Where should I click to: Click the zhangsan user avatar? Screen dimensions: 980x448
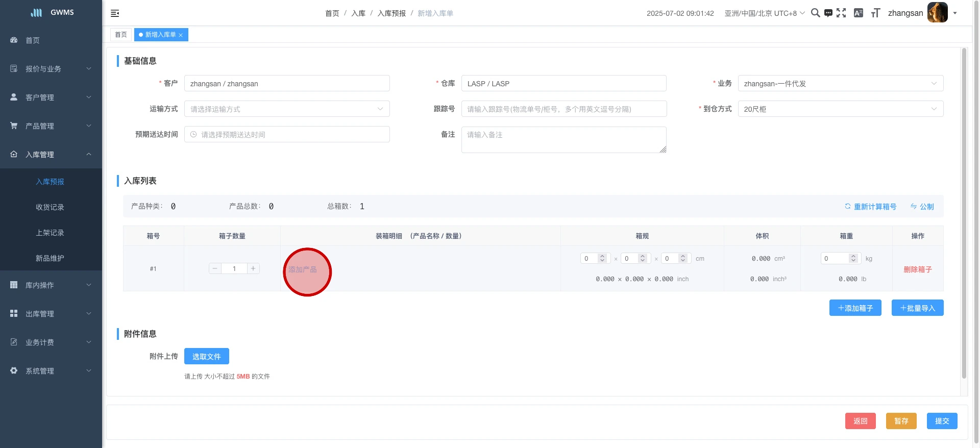937,13
